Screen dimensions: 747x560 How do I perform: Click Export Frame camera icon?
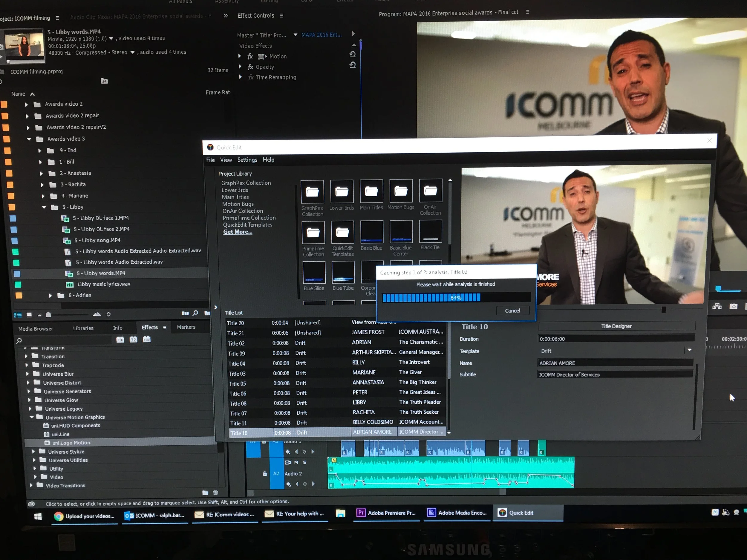pyautogui.click(x=733, y=306)
